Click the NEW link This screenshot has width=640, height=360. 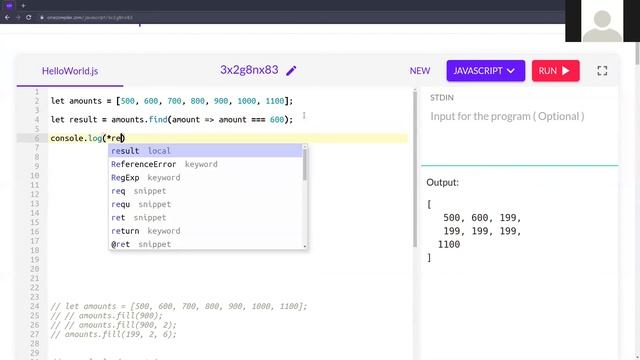[420, 71]
